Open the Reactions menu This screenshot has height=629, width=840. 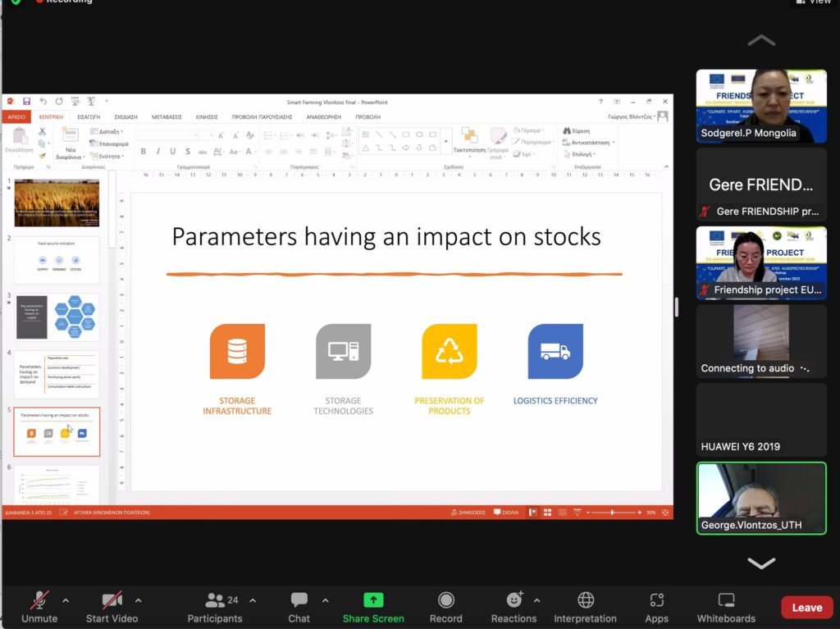coord(514,607)
